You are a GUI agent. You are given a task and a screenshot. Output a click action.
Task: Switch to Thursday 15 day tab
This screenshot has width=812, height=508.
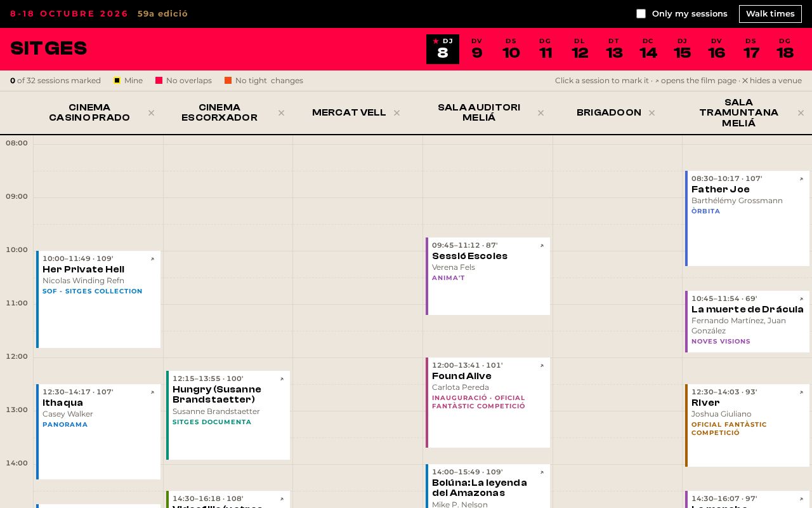pos(683,49)
